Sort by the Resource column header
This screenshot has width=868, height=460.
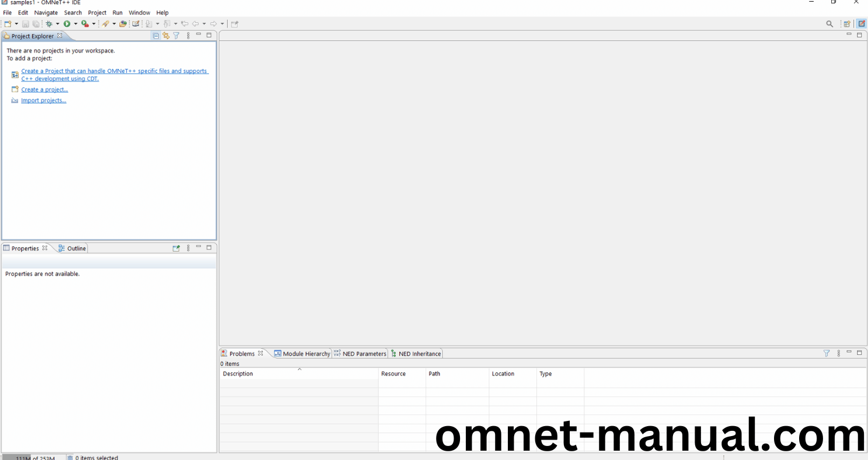402,374
